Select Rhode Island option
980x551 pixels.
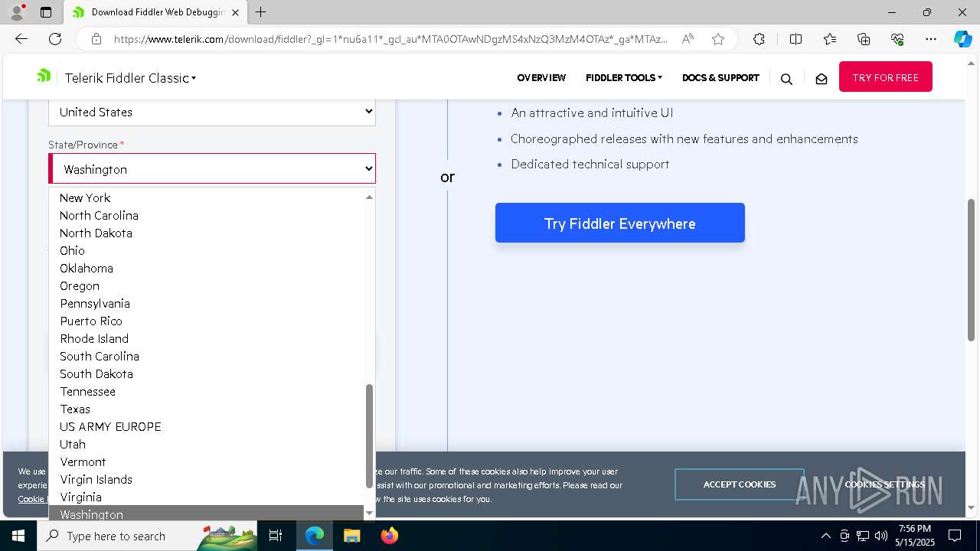pyautogui.click(x=207, y=338)
